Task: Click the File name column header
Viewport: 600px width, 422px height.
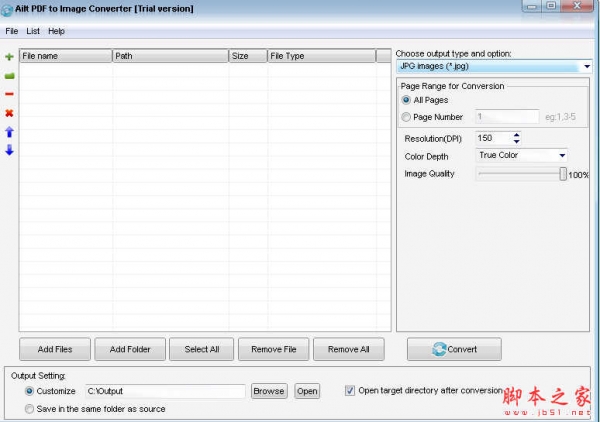Action: [65, 56]
